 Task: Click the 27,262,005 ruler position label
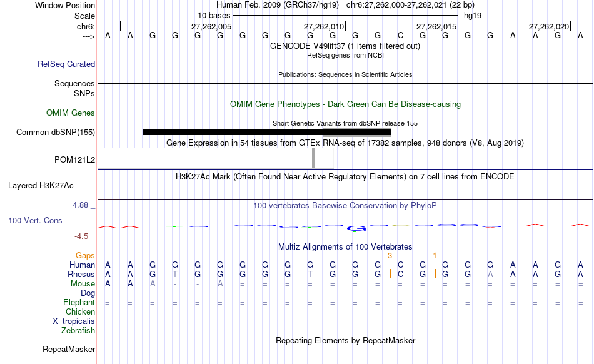(x=211, y=26)
